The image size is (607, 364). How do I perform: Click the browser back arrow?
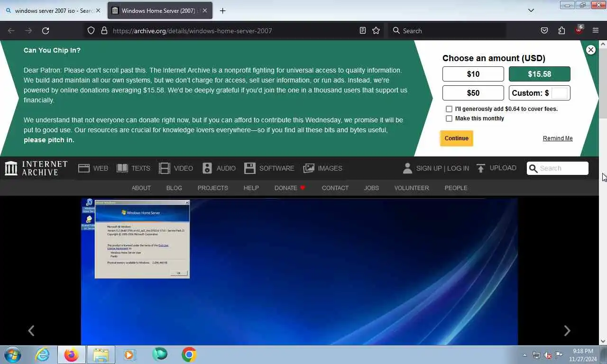click(x=11, y=31)
